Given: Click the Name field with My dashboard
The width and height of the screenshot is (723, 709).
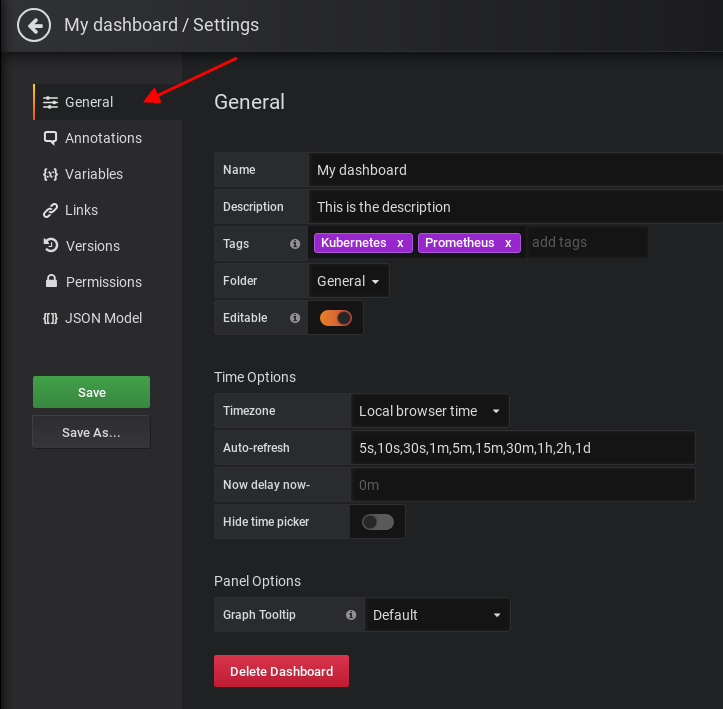Looking at the screenshot, I should point(516,170).
